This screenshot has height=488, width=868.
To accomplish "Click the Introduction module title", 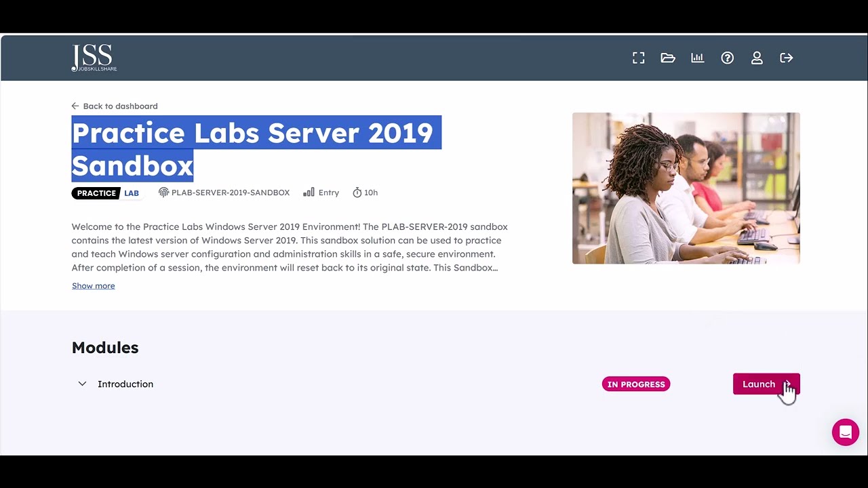I will pyautogui.click(x=125, y=384).
